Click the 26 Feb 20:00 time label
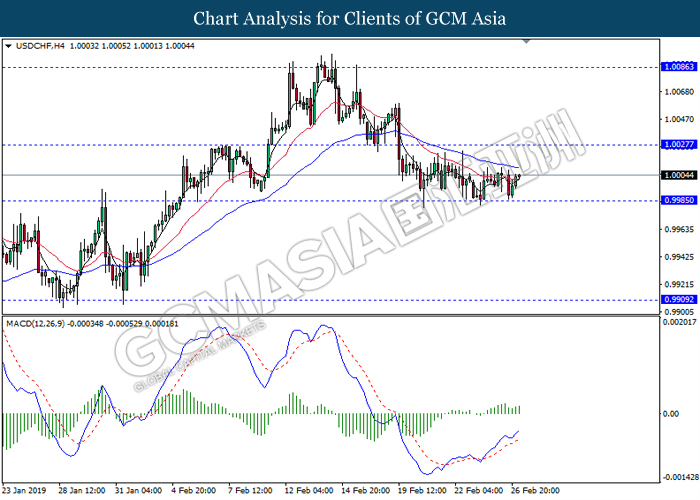The height and width of the screenshot is (500, 700). (x=535, y=490)
